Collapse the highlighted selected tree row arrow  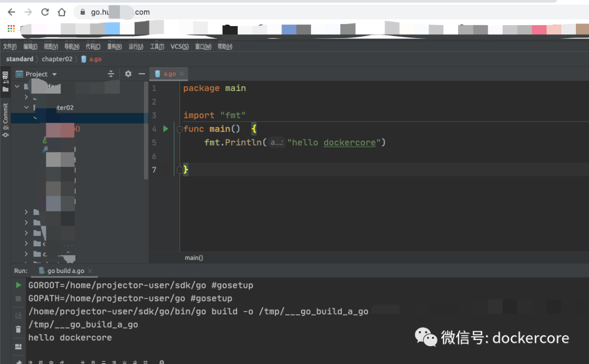click(x=35, y=118)
